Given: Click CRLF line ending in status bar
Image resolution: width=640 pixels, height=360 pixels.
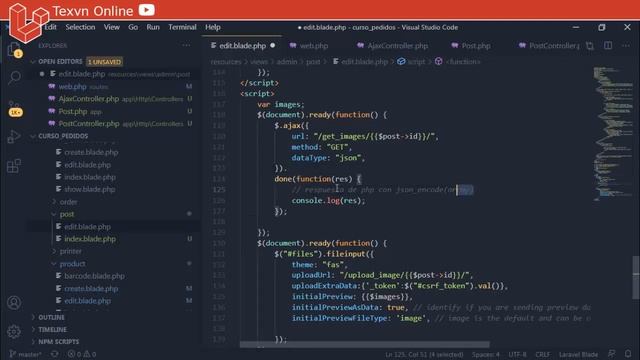Looking at the screenshot, I should [x=543, y=354].
